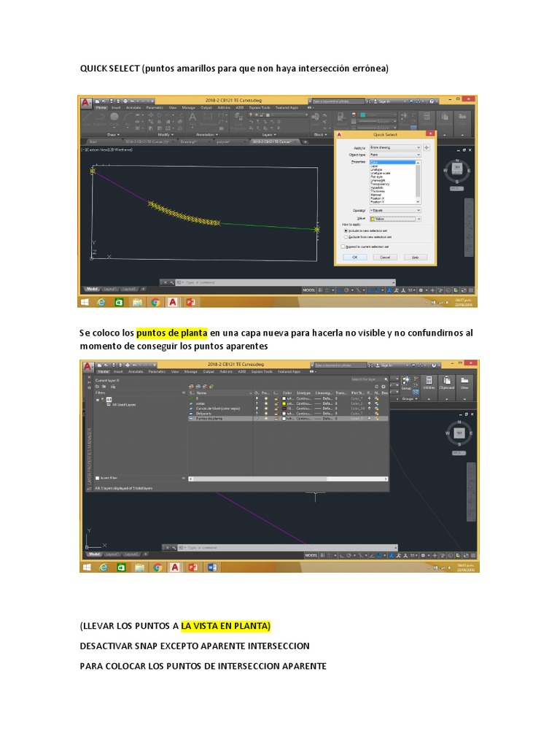560x747 pixels.
Task: Click Windows Start button in Quick Select screenshot
Action: [85, 302]
